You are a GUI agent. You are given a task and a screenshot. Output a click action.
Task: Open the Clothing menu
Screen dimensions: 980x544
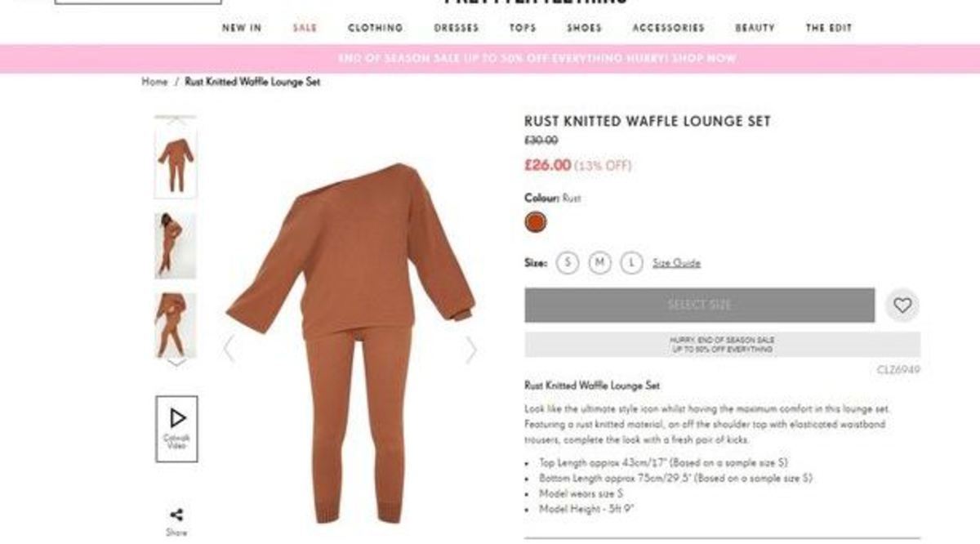point(376,28)
